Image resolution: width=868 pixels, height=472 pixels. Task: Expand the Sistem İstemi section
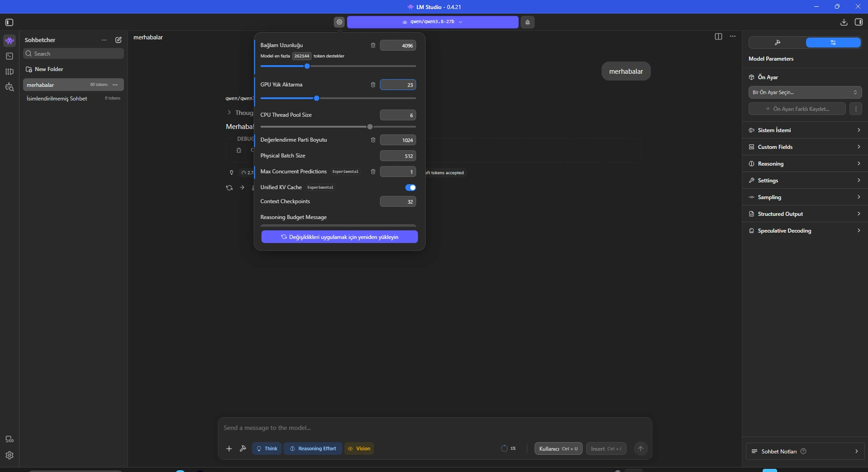coord(805,130)
